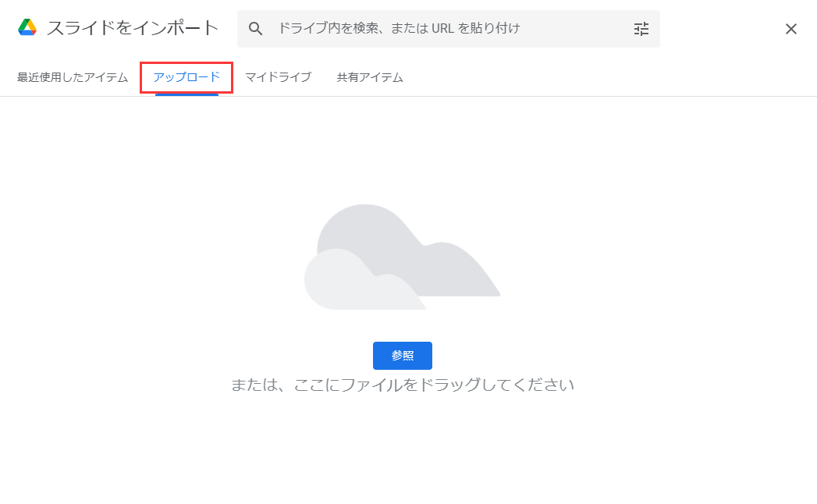Click the スライドをインポート dialog title

click(133, 27)
